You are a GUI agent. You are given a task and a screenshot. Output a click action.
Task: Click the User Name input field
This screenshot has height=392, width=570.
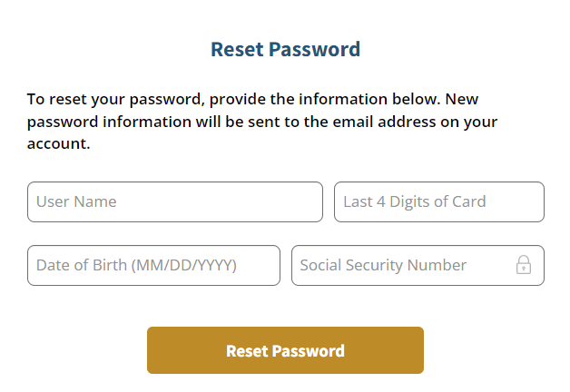coord(174,201)
